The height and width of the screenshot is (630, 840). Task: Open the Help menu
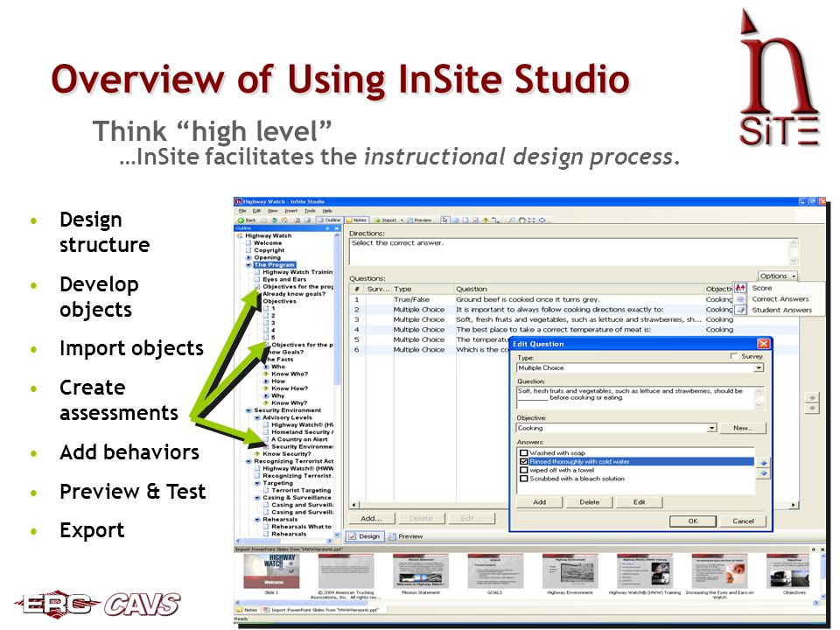327,211
